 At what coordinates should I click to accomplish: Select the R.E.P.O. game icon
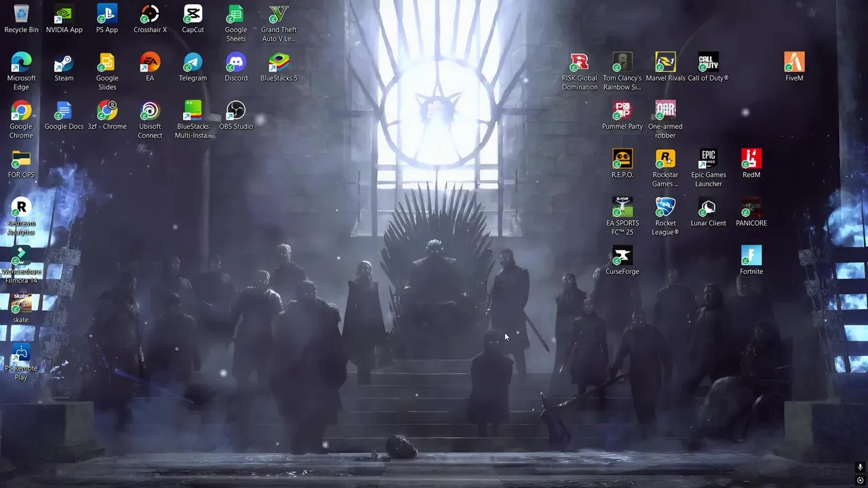point(622,159)
